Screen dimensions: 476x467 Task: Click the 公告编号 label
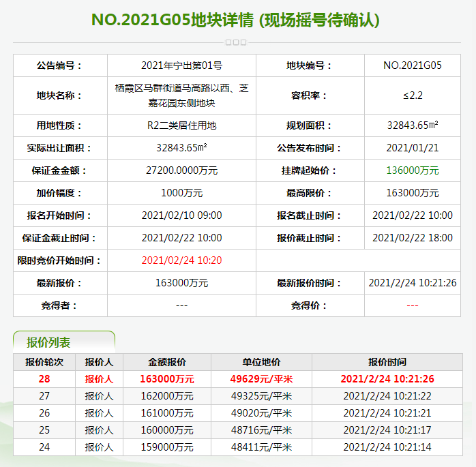[59, 65]
